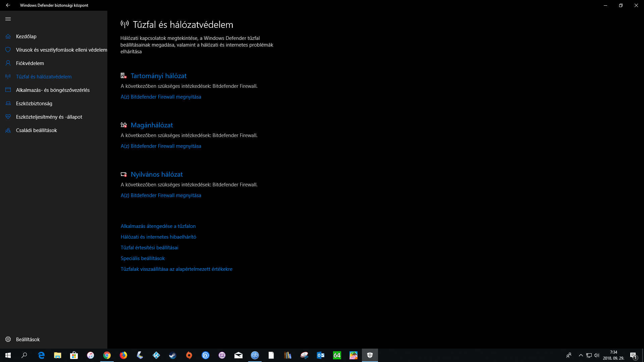Open Speciális beállítások link

(x=143, y=258)
